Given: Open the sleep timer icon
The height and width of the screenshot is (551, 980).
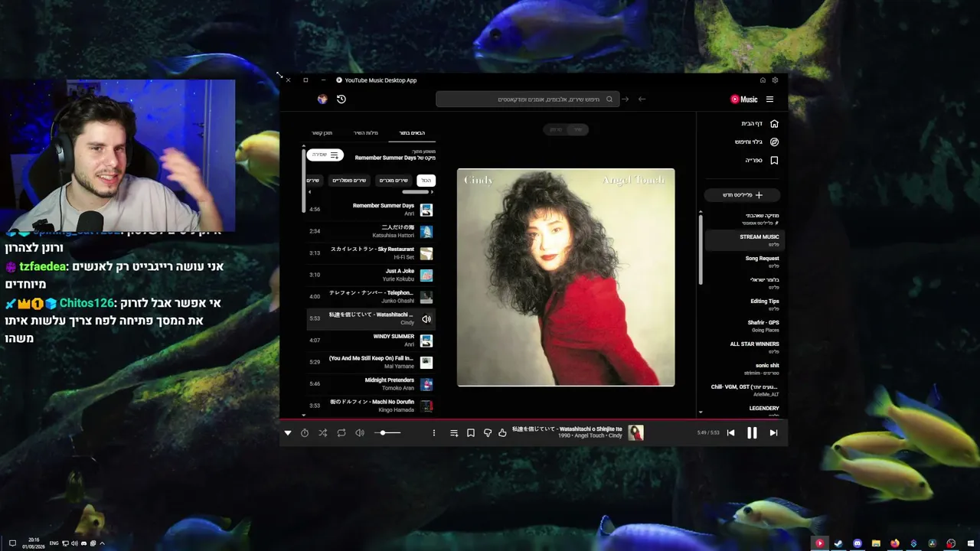Looking at the screenshot, I should 305,432.
